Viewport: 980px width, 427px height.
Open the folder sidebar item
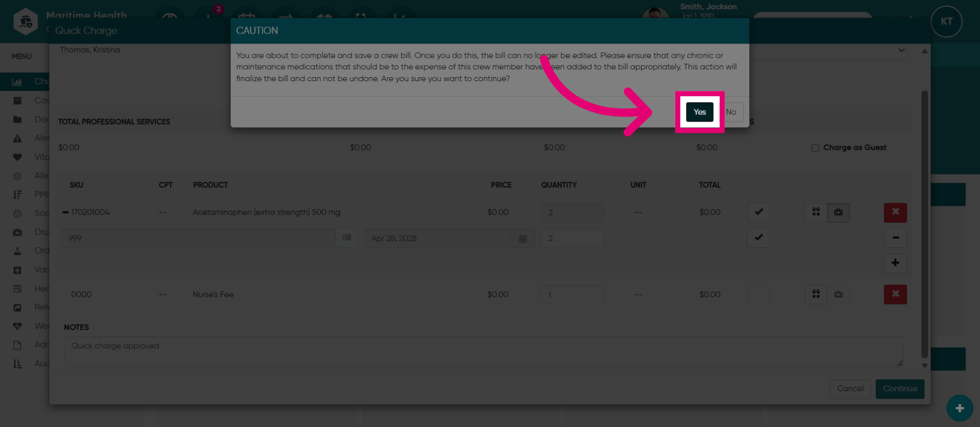tap(17, 120)
